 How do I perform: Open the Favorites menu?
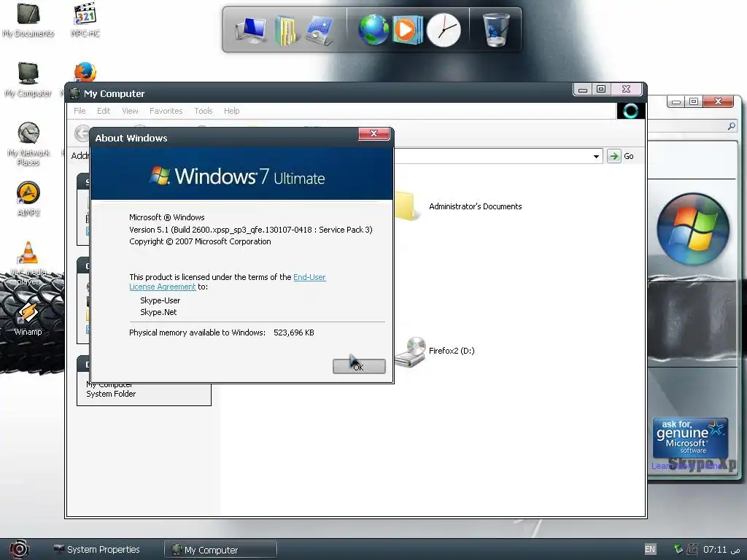(x=166, y=111)
